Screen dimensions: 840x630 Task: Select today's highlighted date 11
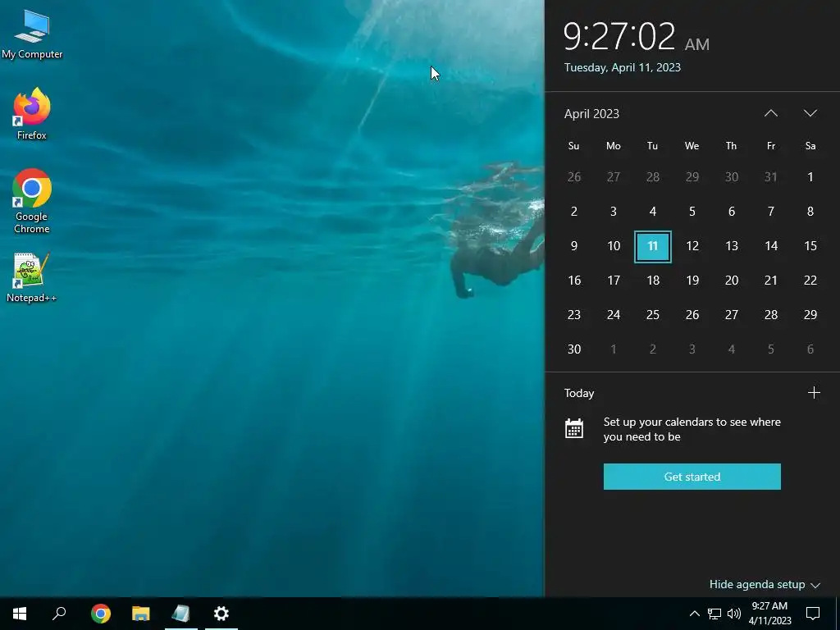click(x=652, y=246)
